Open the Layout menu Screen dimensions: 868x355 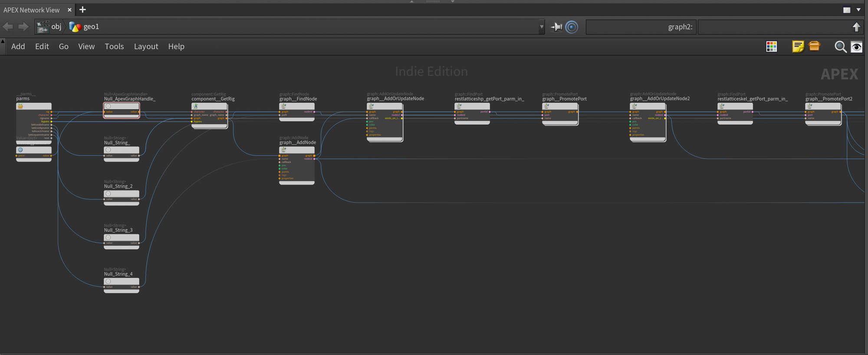[146, 46]
